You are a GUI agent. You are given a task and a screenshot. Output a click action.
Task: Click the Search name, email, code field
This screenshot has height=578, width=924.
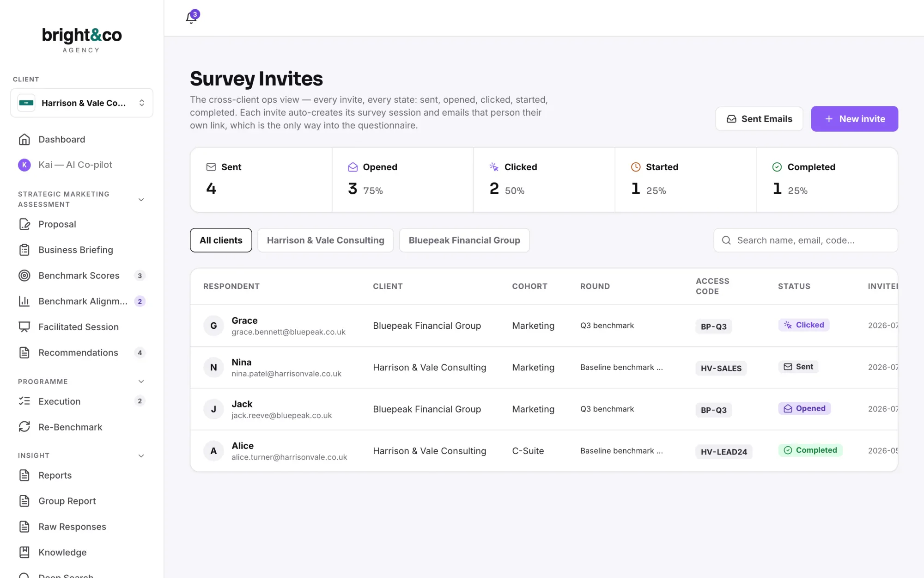[806, 240]
